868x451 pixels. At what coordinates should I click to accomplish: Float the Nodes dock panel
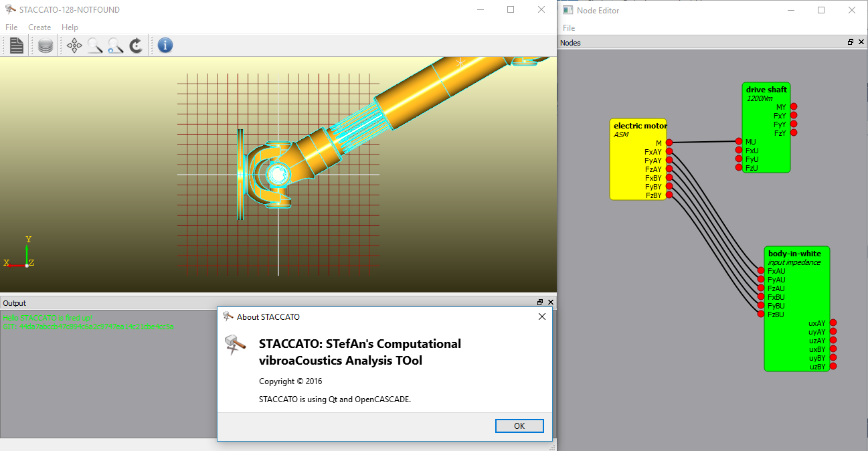coord(851,42)
